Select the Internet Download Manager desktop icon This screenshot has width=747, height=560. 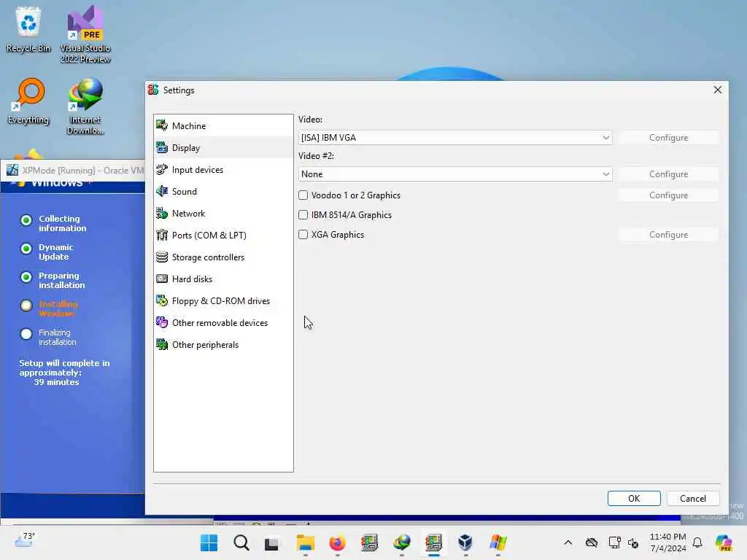(85, 106)
